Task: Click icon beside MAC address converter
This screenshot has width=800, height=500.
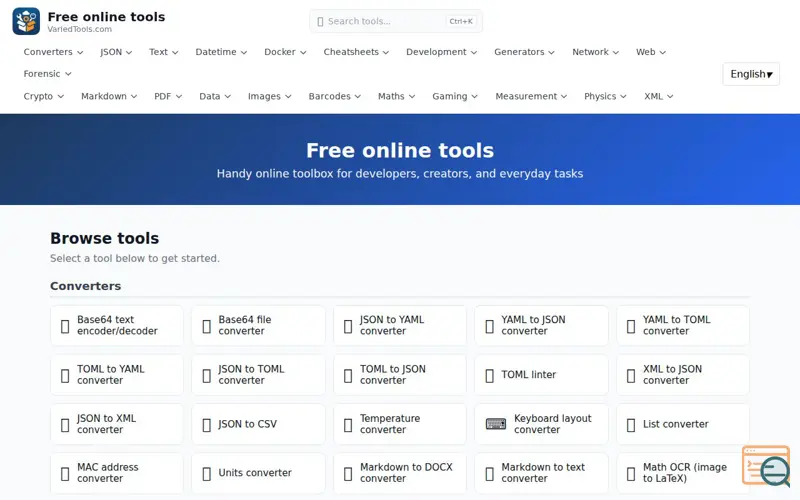Action: pyautogui.click(x=65, y=473)
